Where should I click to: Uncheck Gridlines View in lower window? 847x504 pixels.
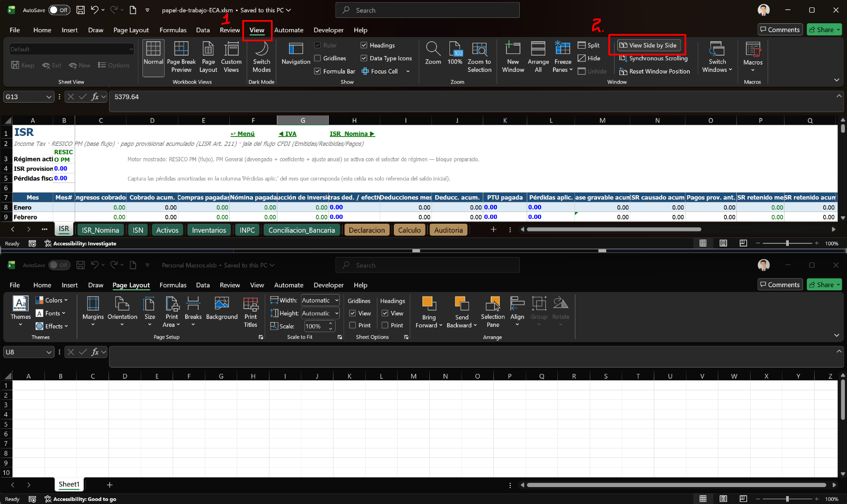[353, 313]
